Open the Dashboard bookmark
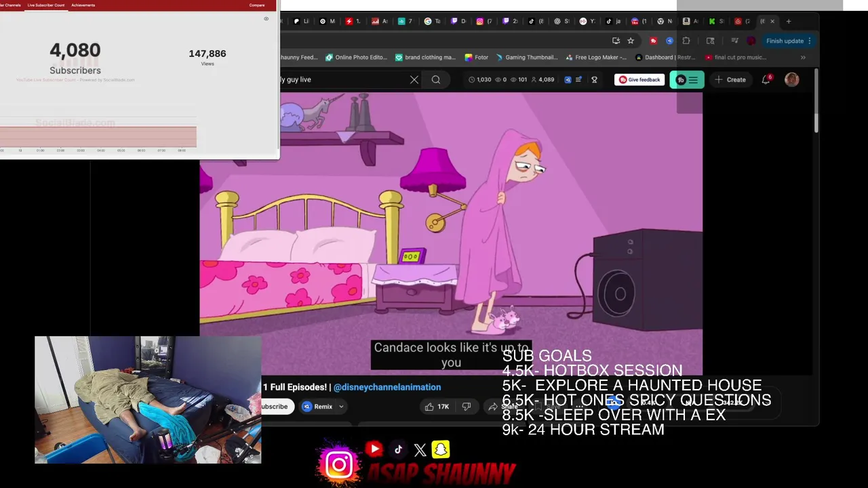 (665, 58)
